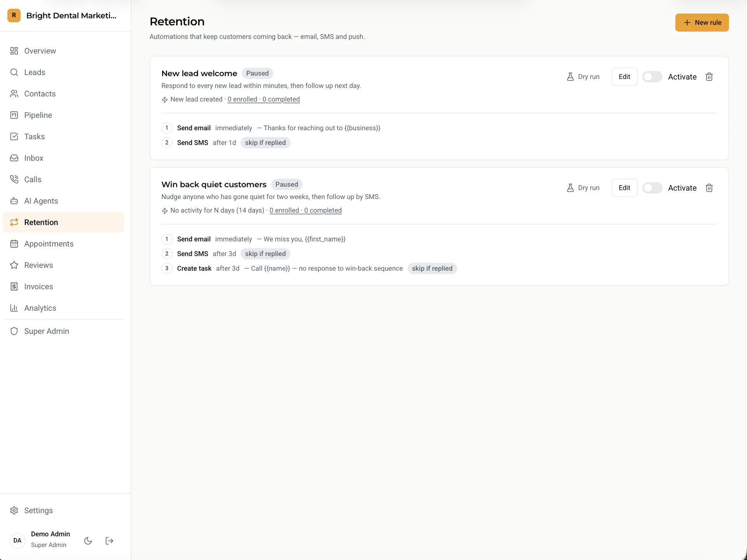
Task: Click the Invoices dollar receipt icon
Action: coord(14,287)
